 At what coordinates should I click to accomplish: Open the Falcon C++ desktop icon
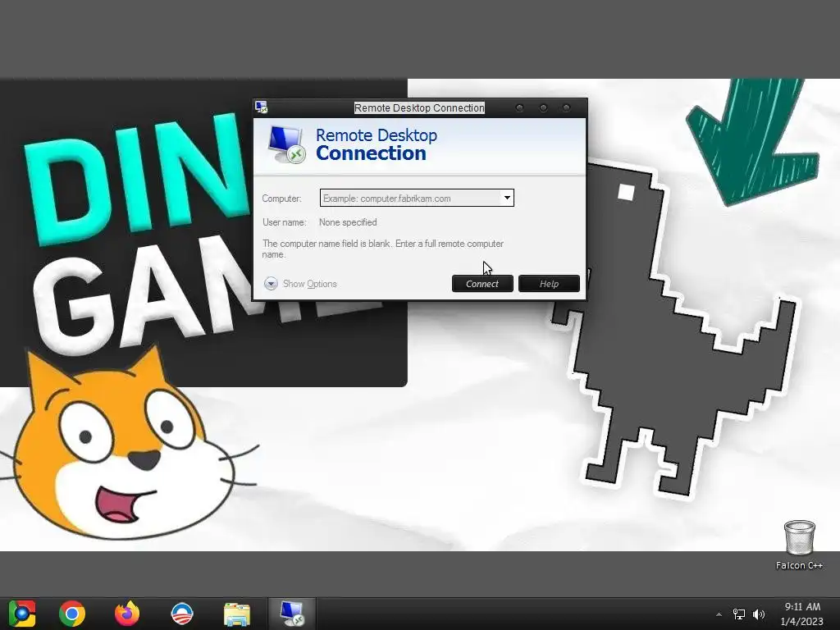[x=799, y=545]
